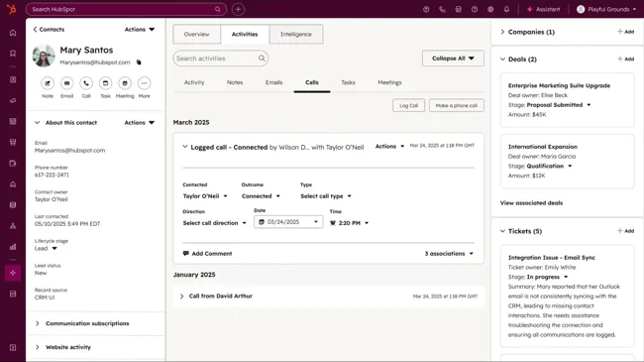Open the notifications bell icon
Image resolution: width=644 pixels, height=362 pixels.
coord(506,9)
